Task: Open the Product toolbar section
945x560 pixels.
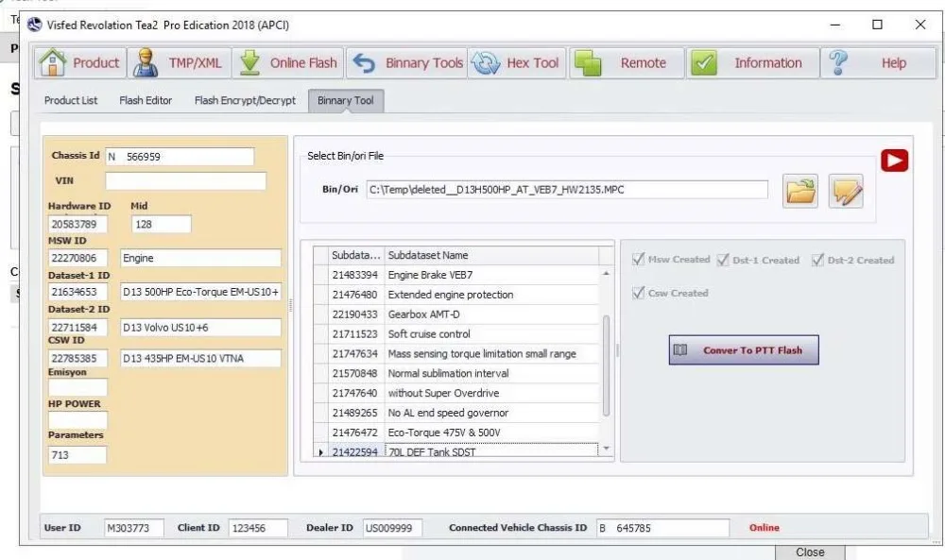Action: [x=80, y=62]
